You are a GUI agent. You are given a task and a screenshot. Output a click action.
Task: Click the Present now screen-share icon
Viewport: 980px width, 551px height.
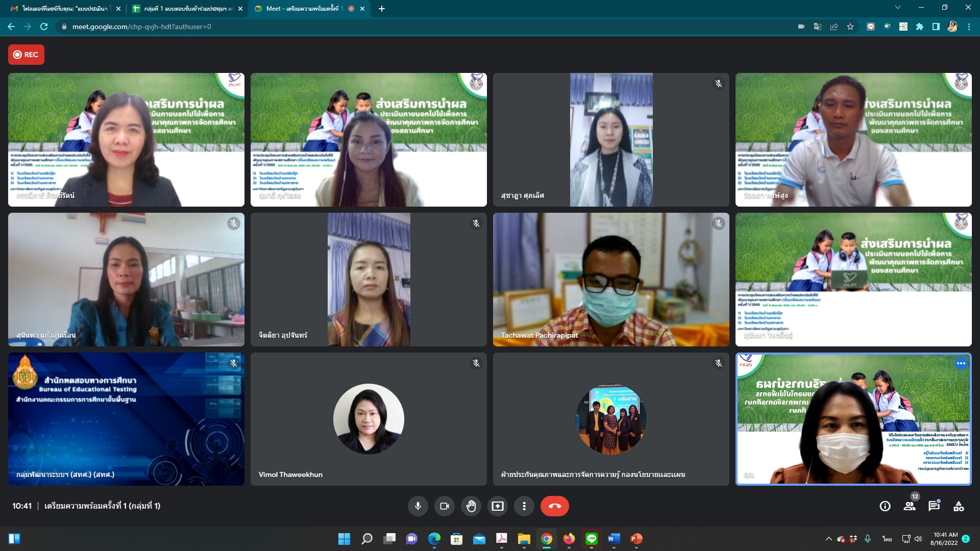click(498, 506)
